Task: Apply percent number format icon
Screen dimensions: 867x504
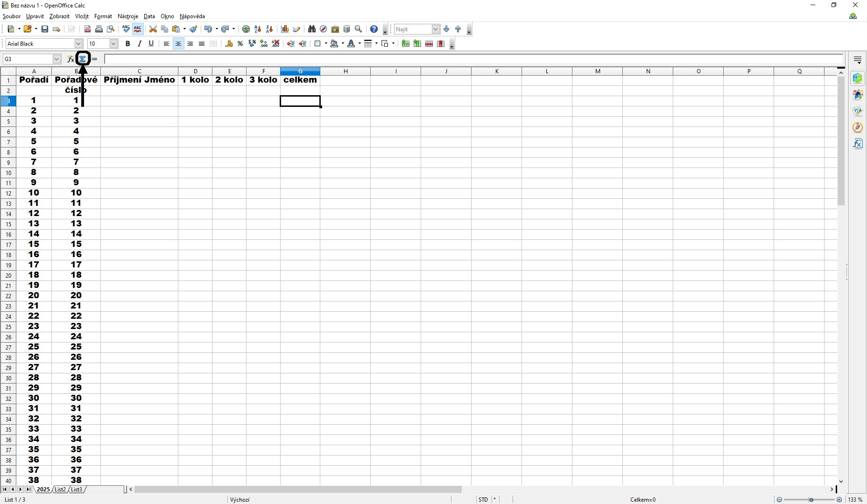Action: (x=240, y=43)
